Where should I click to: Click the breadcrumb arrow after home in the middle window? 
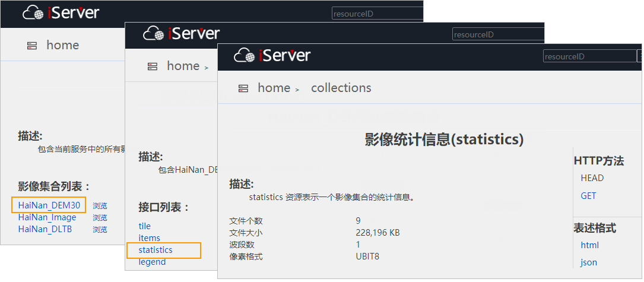click(206, 68)
